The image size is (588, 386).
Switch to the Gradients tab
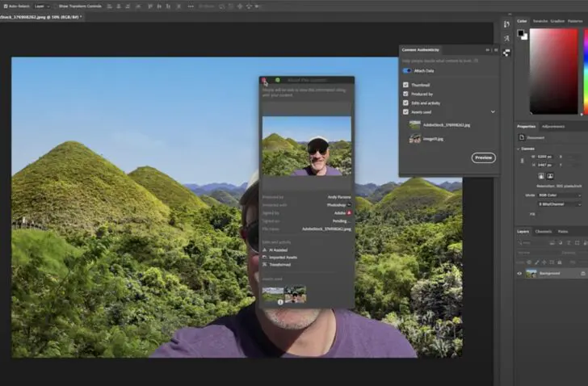click(x=557, y=21)
